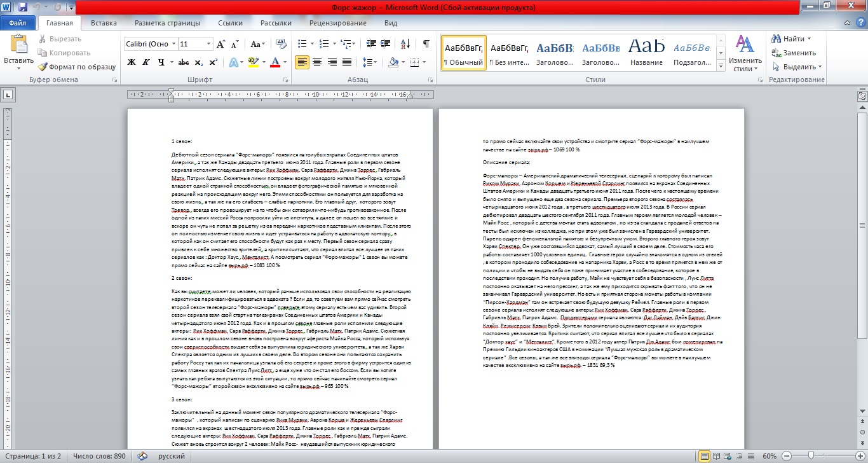Zoom out with the minus button
The width and height of the screenshot is (868, 463).
tap(787, 456)
